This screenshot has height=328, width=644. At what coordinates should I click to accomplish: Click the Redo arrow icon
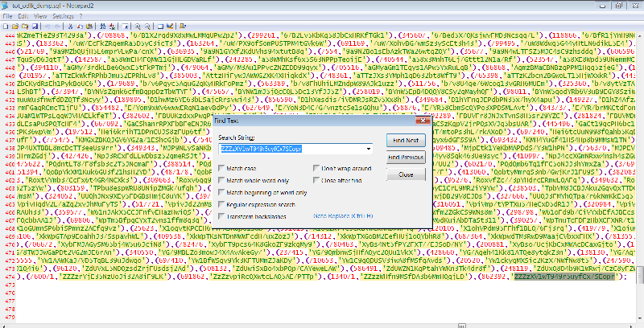(x=57, y=27)
